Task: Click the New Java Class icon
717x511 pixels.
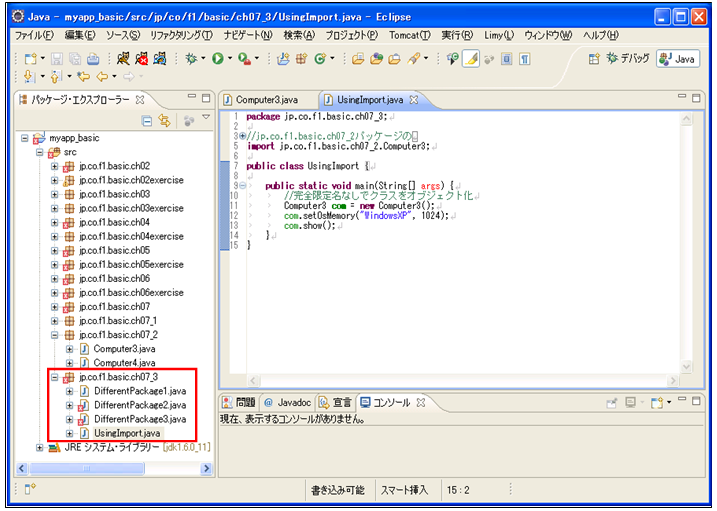Action: point(322,60)
